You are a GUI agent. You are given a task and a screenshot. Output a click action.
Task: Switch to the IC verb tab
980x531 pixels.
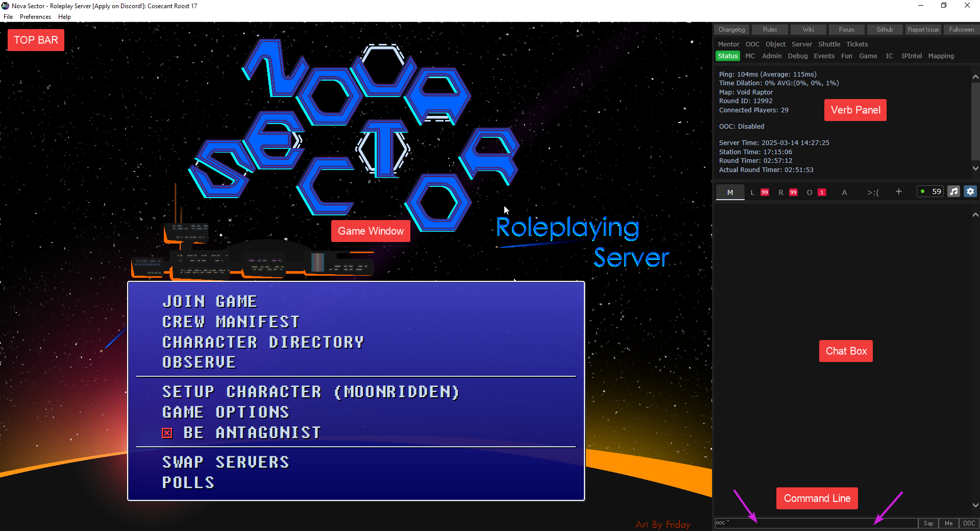[x=890, y=56]
